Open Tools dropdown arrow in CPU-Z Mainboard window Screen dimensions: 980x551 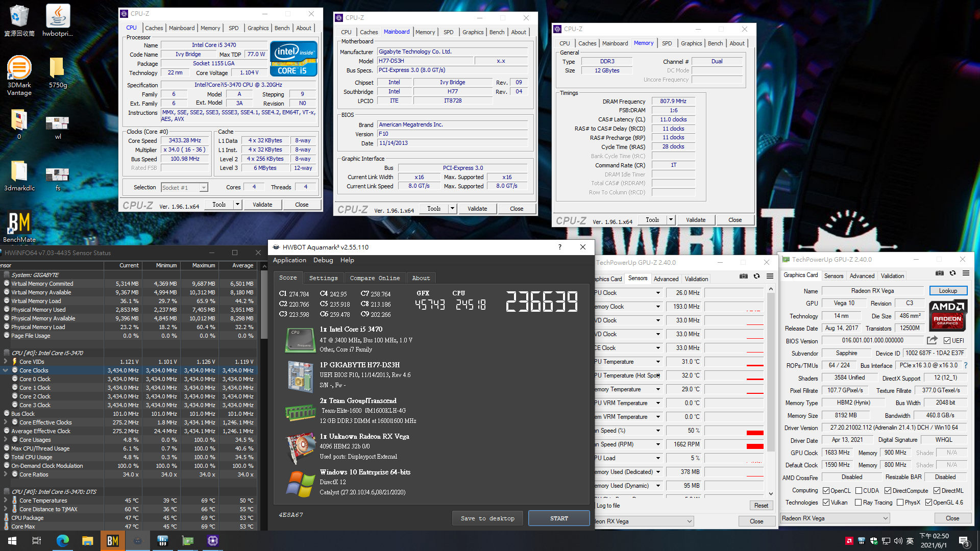tap(452, 209)
